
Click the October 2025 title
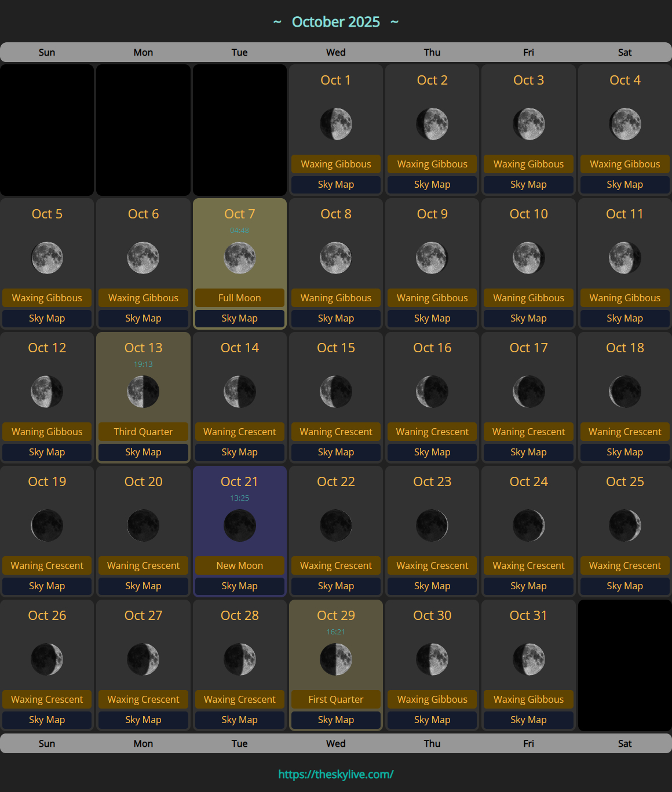pos(336,21)
